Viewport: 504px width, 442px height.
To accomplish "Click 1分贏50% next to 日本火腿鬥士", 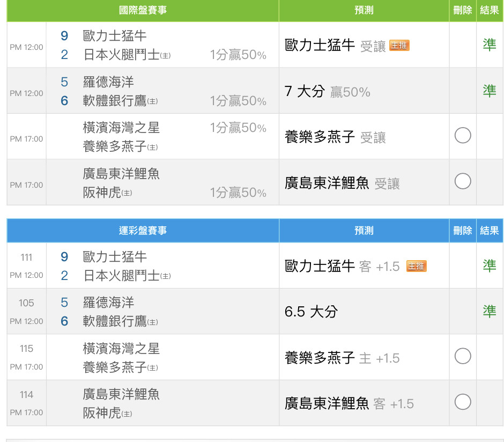I will coord(238,55).
